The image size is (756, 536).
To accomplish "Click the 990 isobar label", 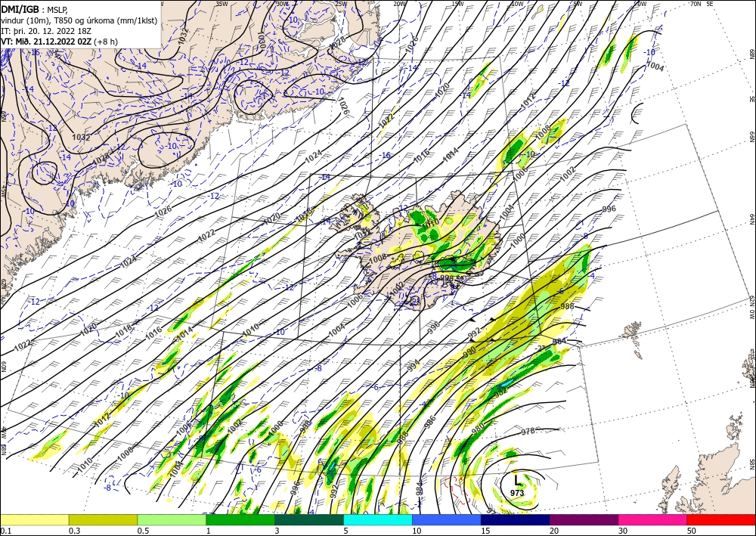I will (469, 352).
